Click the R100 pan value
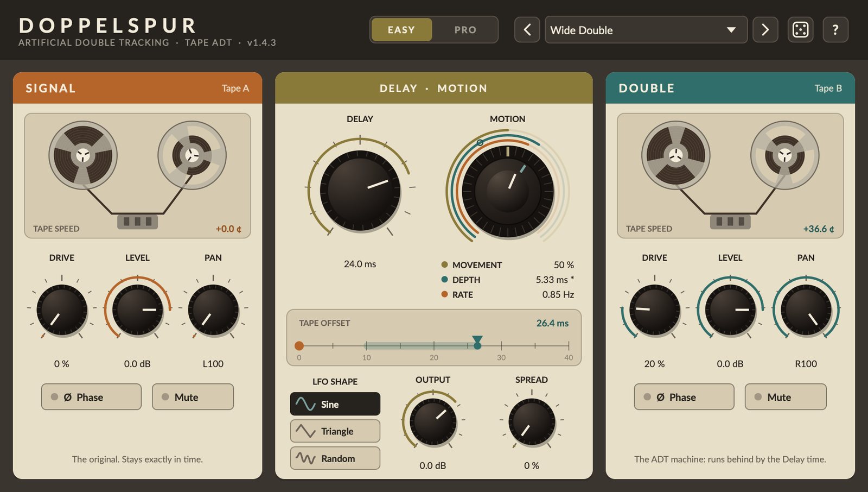The image size is (868, 492). click(806, 364)
